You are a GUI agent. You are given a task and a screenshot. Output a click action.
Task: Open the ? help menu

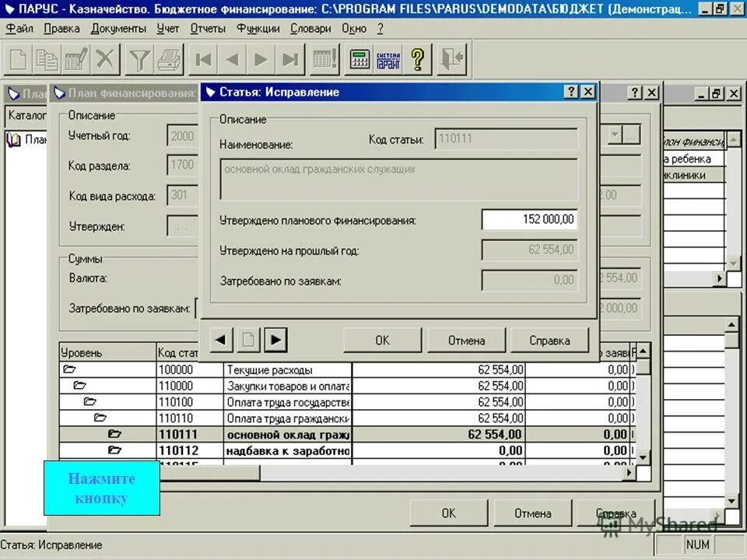381,29
